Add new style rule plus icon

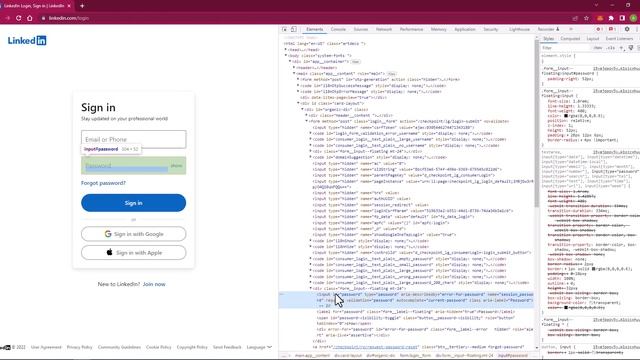(x=622, y=48)
